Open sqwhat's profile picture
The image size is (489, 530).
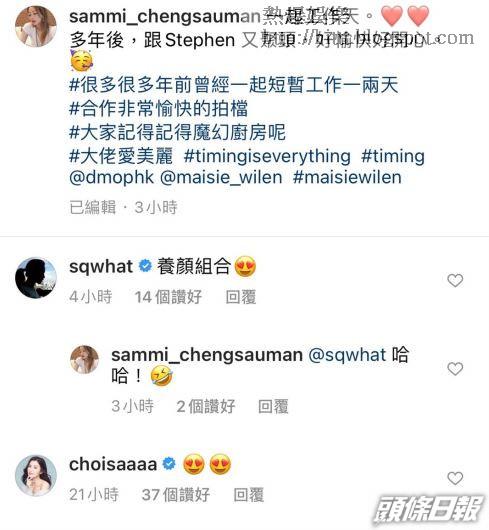(36, 278)
